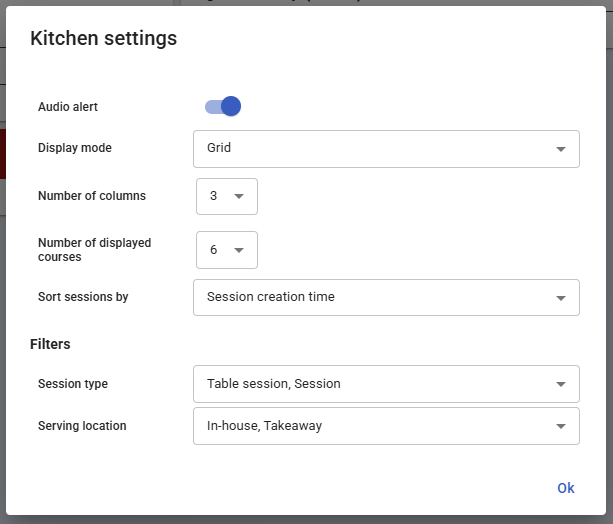
Task: Click the Display mode dropdown arrow
Action: [x=560, y=149]
